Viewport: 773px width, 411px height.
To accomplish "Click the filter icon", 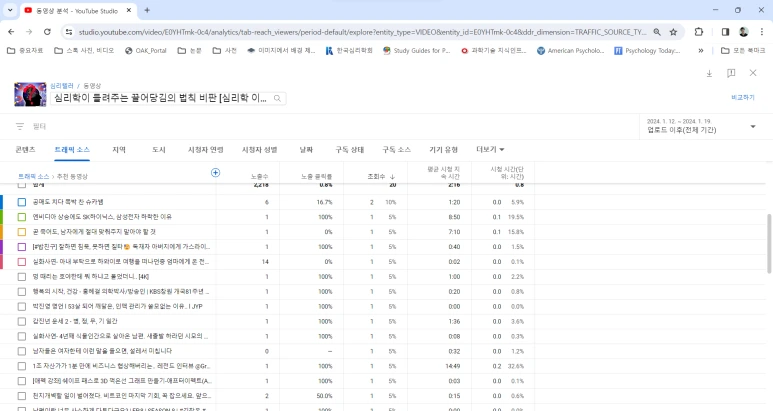I will tap(20, 127).
